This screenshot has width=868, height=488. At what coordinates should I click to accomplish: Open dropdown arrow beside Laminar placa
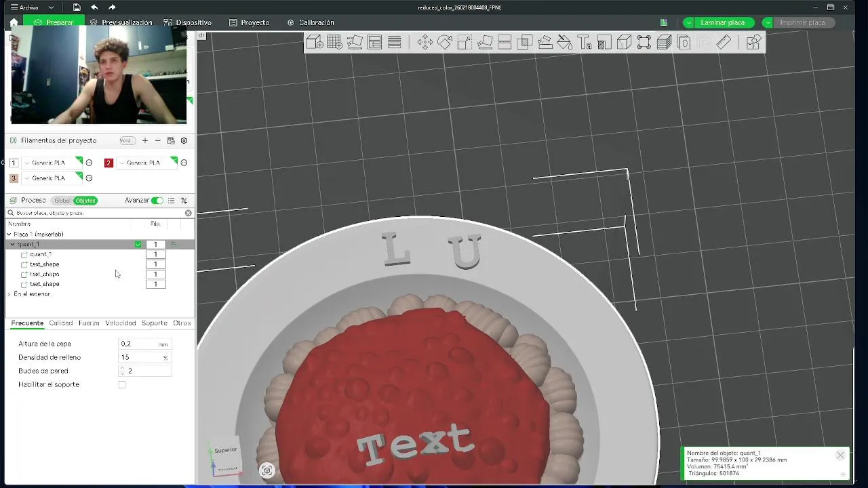pos(688,22)
